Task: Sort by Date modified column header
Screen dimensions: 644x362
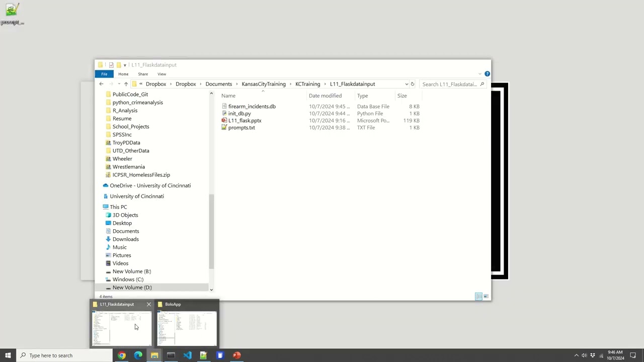Action: (x=325, y=96)
